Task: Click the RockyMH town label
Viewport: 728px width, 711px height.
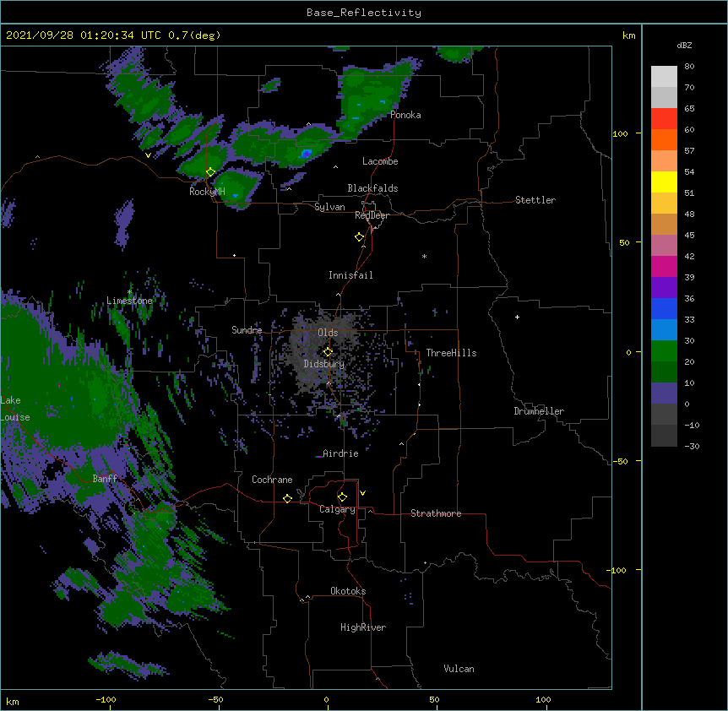Action: 207,192
